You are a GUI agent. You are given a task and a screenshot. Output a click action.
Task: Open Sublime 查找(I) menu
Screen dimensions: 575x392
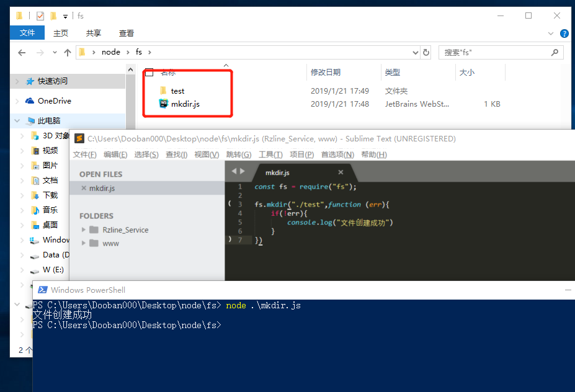[x=176, y=154]
